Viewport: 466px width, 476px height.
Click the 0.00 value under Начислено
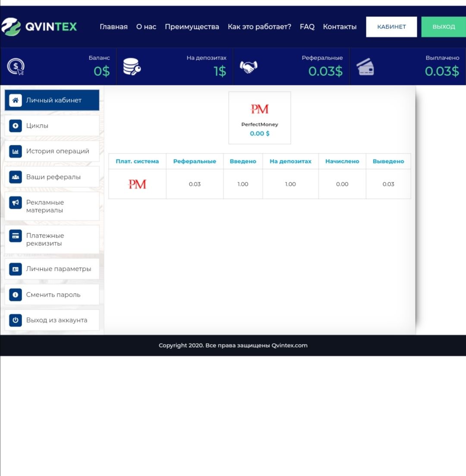point(342,184)
